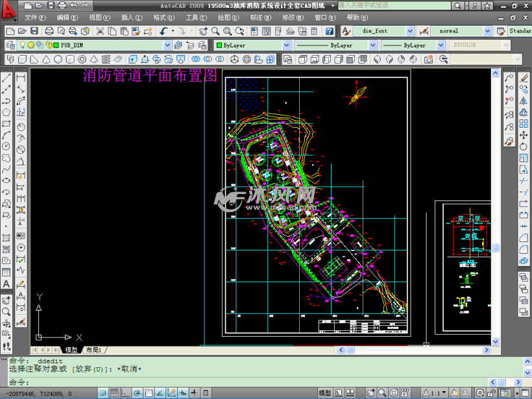Open the ByLayer color dropdown
Image resolution: width=532 pixels, height=399 pixels.
(286, 45)
